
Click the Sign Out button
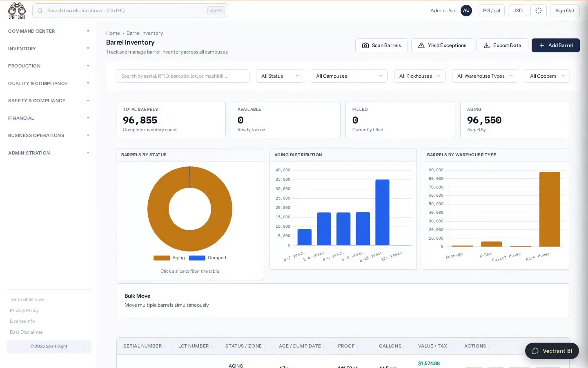click(x=565, y=11)
